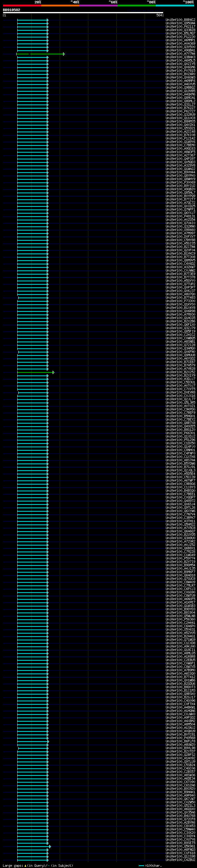Click the green alignment bar for UniRef100_A7Y7N4
The width and height of the screenshot is (197, 868).
click(40, 54)
